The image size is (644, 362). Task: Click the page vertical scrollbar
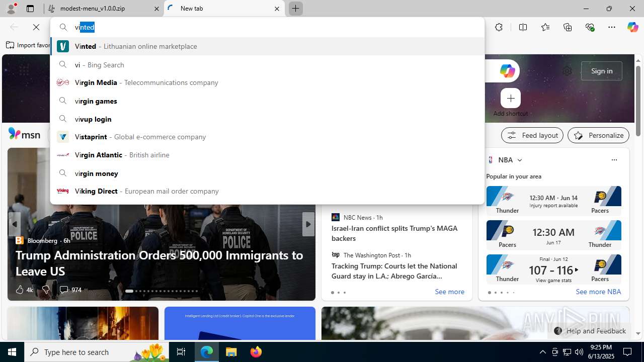click(x=638, y=101)
